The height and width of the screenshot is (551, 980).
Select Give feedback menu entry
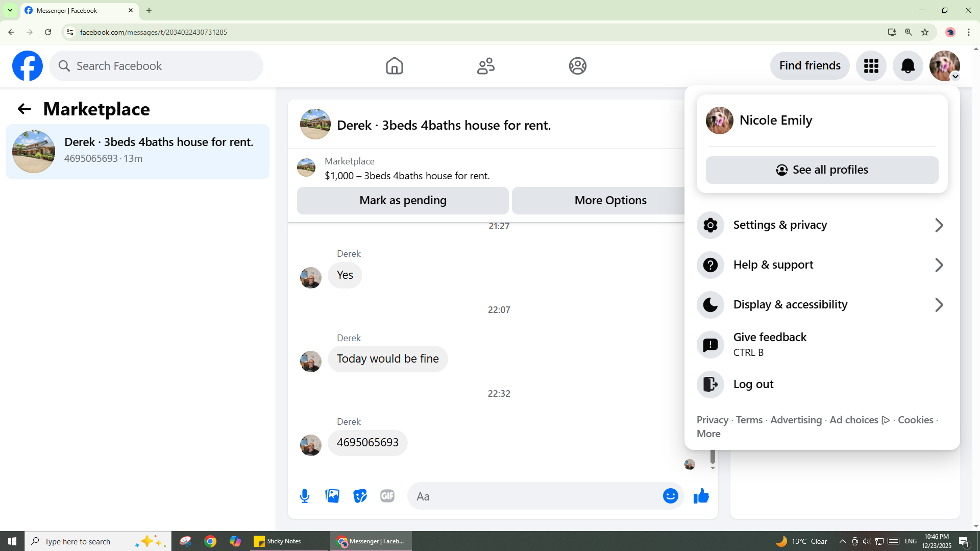822,345
